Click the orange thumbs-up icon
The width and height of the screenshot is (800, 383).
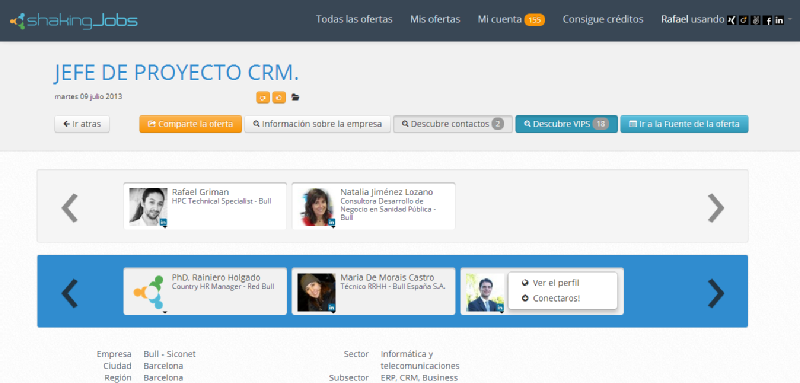click(279, 97)
